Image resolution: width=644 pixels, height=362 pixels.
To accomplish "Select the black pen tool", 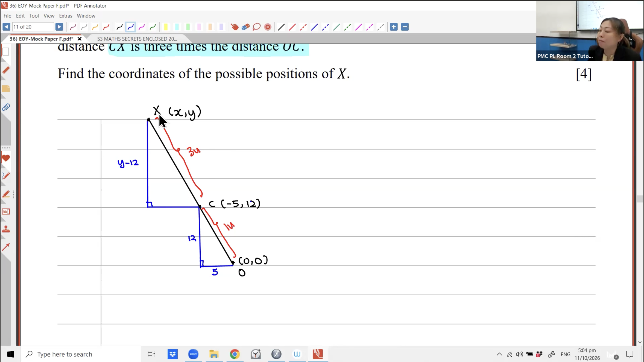I will pos(119,27).
